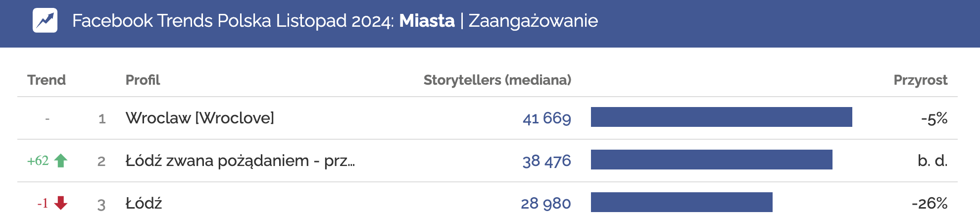Viewport: 980px width, 221px height.
Task: Click the Profil column header
Action: coord(143,80)
